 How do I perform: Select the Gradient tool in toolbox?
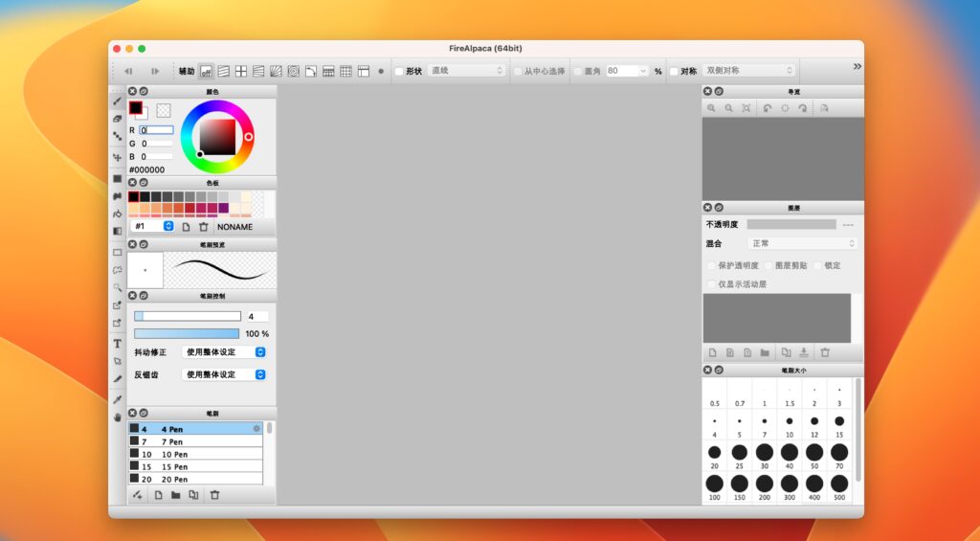pyautogui.click(x=117, y=231)
